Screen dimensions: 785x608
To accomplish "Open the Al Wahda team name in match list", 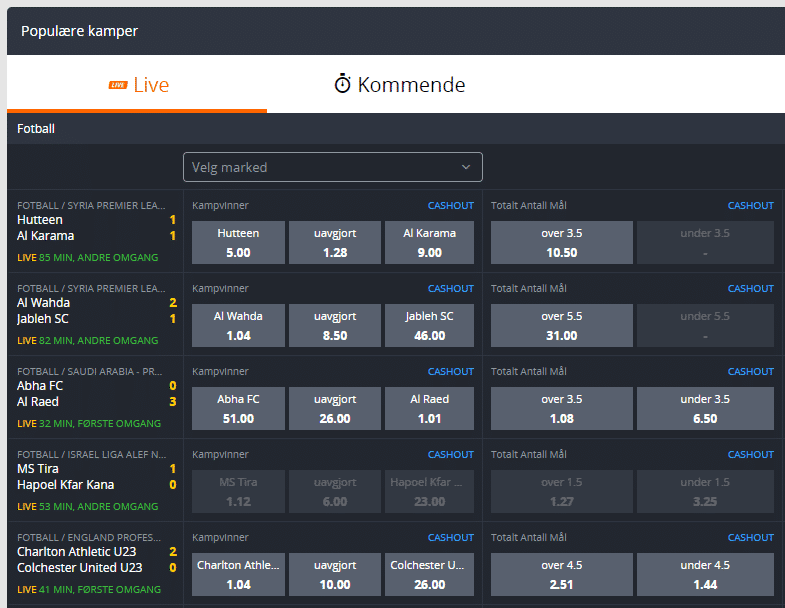I will tap(44, 303).
